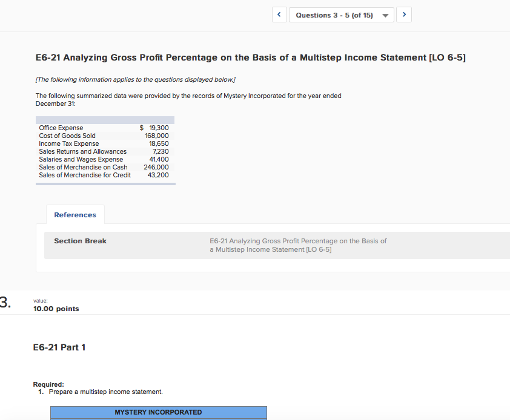Viewport: 510px width, 420px height.
Task: Click the previous question chevron arrow
Action: [279, 15]
